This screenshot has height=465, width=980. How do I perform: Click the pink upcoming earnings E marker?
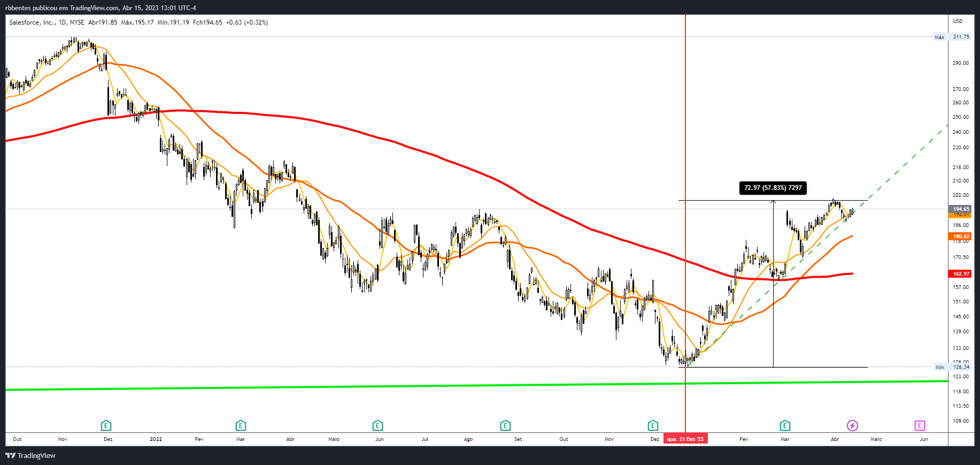click(920, 426)
